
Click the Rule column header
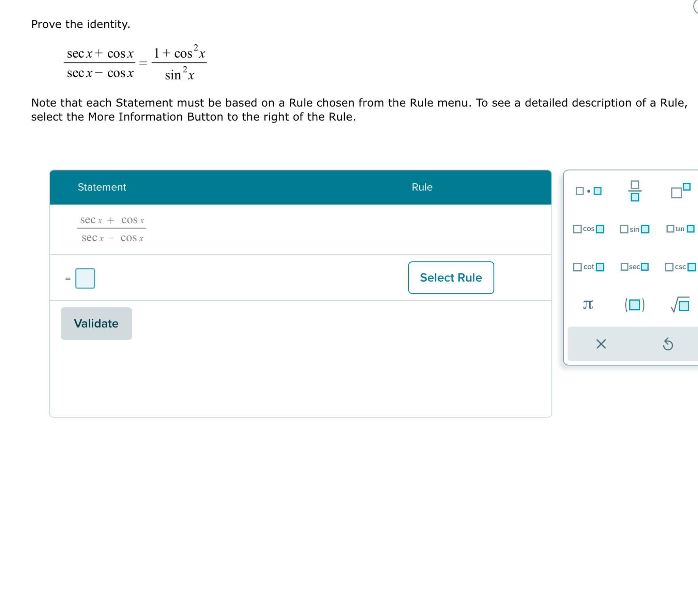[x=422, y=187]
